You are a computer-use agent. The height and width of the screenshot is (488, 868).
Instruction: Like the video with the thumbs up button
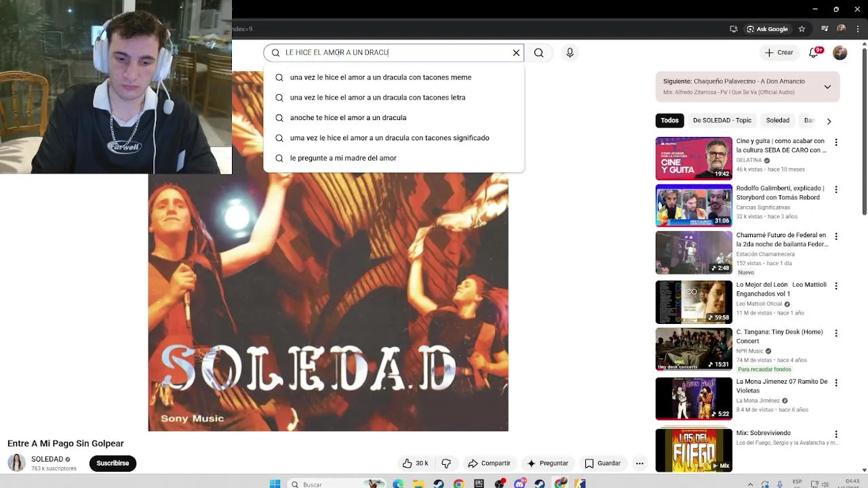(x=415, y=464)
